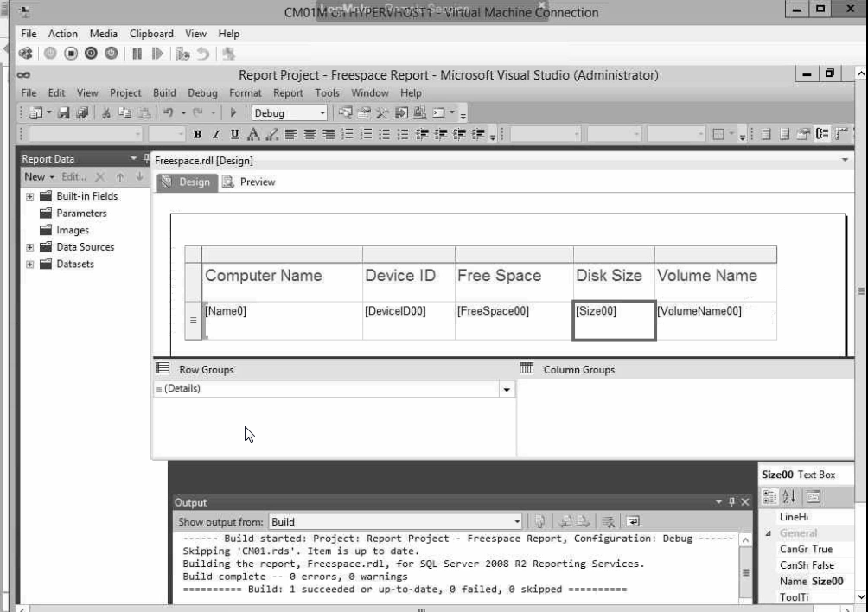The height and width of the screenshot is (612, 868).
Task: Open the Show output from dropdown
Action: coord(517,522)
